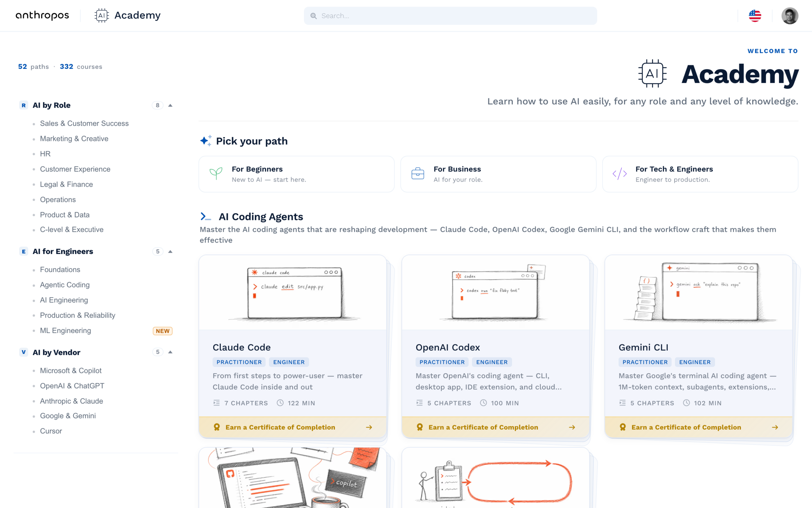
Task: Select the For Beginners path card
Action: pyautogui.click(x=297, y=174)
